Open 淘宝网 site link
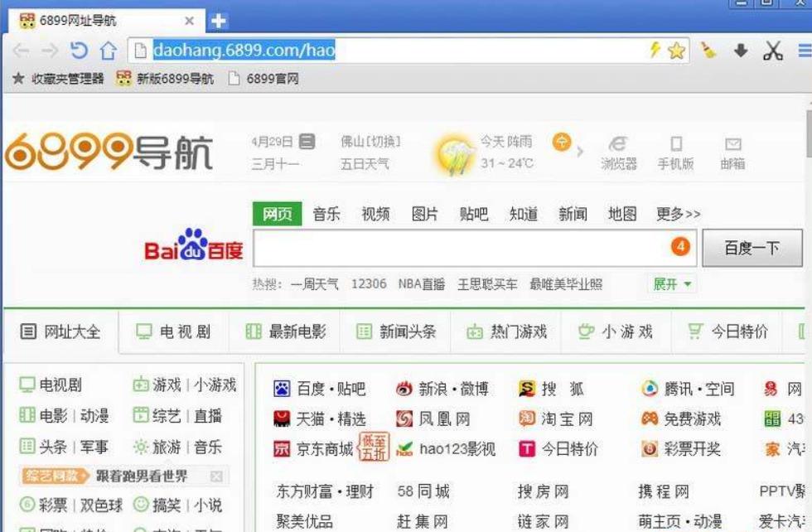812x532 pixels. pos(556,418)
